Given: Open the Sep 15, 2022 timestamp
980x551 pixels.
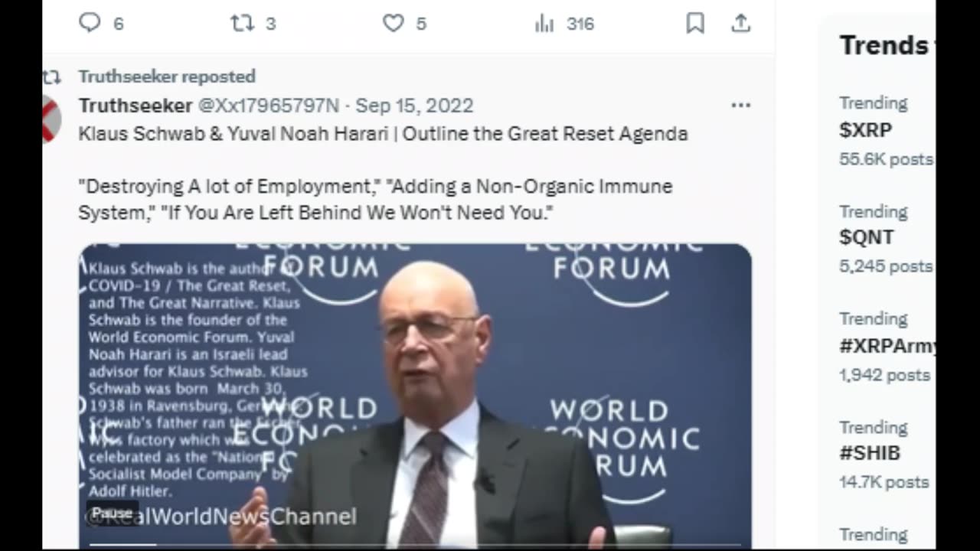Looking at the screenshot, I should click(414, 106).
